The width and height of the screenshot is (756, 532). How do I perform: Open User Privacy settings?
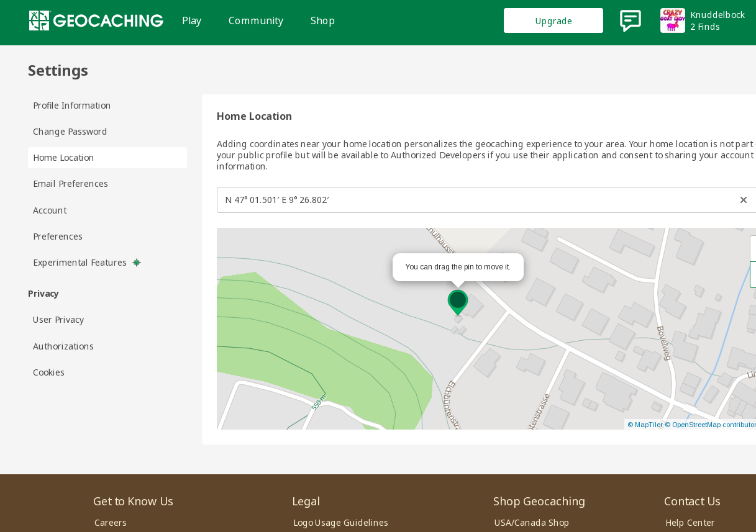click(58, 320)
